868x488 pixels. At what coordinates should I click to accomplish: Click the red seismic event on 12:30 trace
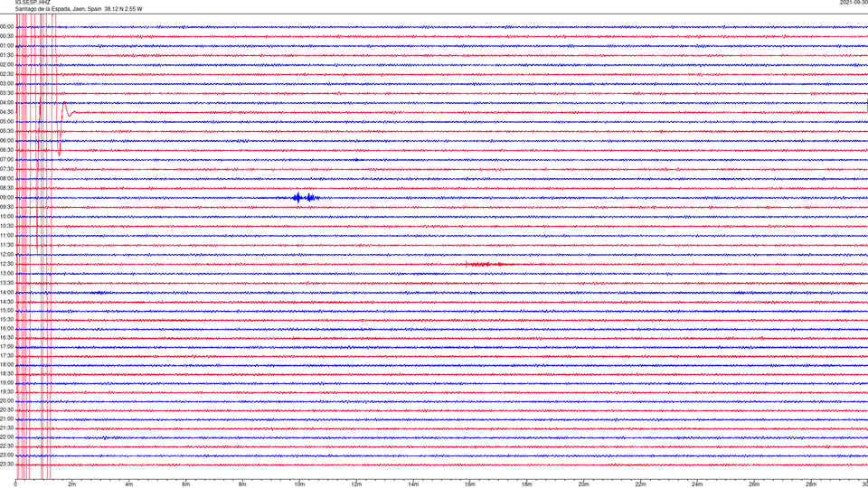pos(487,265)
